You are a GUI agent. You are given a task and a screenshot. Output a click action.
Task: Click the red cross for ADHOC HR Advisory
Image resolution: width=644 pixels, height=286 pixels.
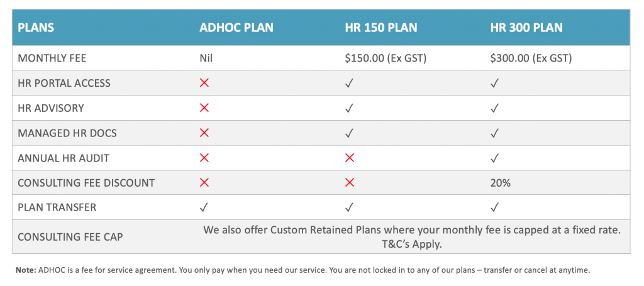point(204,108)
